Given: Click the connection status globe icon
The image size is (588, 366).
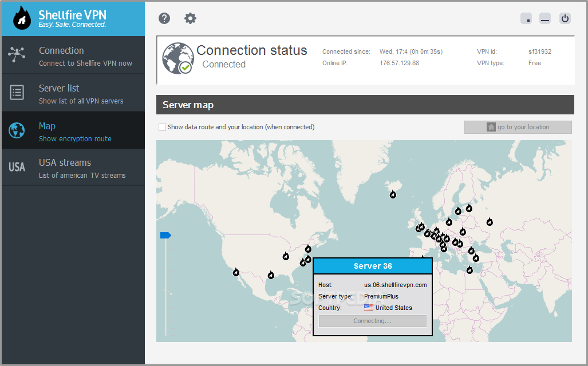Looking at the screenshot, I should 177,58.
